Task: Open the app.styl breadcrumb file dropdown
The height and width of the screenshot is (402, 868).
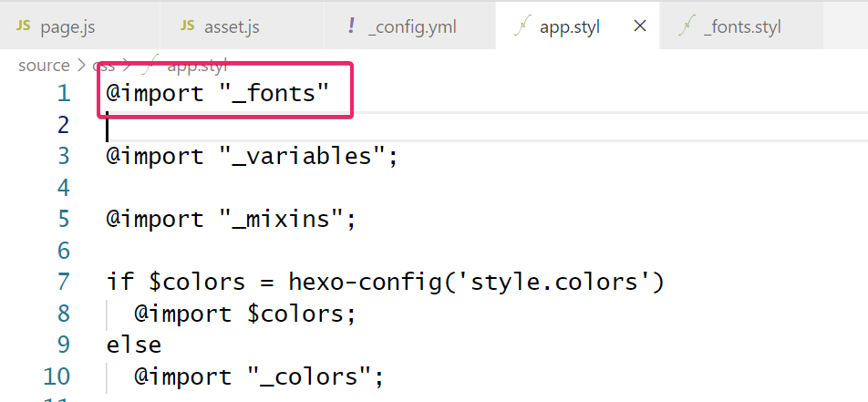Action: (196, 66)
